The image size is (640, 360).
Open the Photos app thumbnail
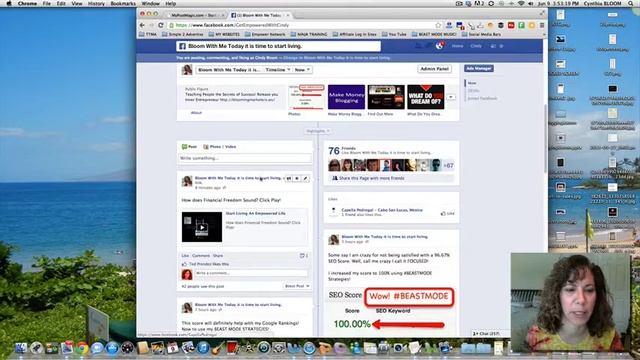click(x=307, y=97)
